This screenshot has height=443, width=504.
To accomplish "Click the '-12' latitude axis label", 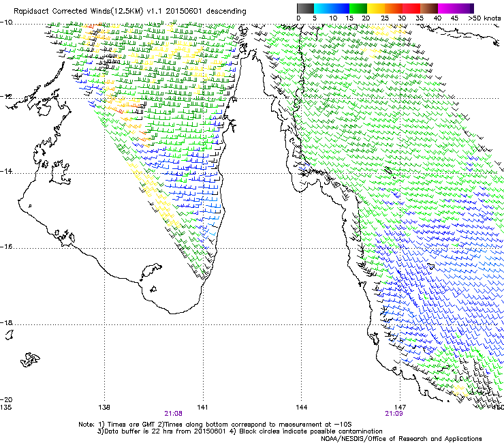I will (6, 97).
